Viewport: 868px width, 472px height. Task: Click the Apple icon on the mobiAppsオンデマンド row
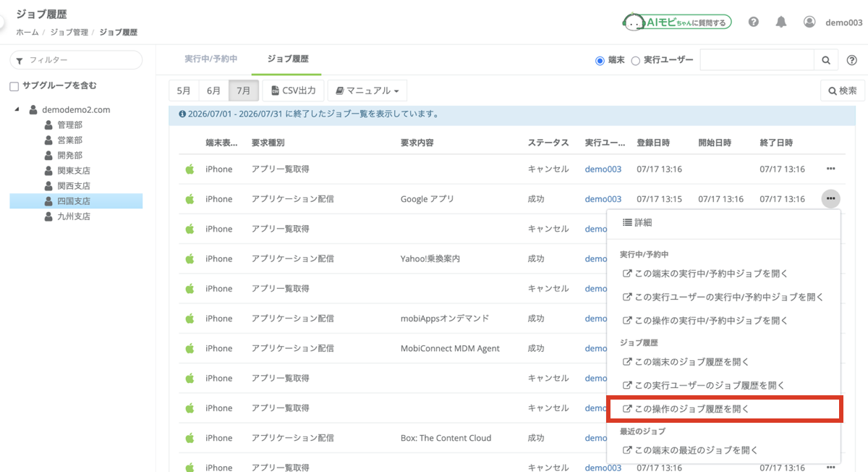[x=190, y=318]
